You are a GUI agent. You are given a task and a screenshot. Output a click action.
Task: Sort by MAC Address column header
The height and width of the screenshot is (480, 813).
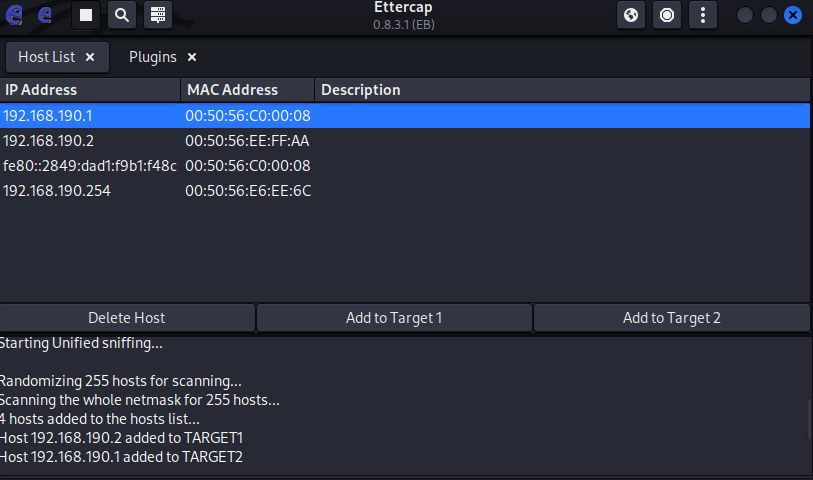click(247, 90)
